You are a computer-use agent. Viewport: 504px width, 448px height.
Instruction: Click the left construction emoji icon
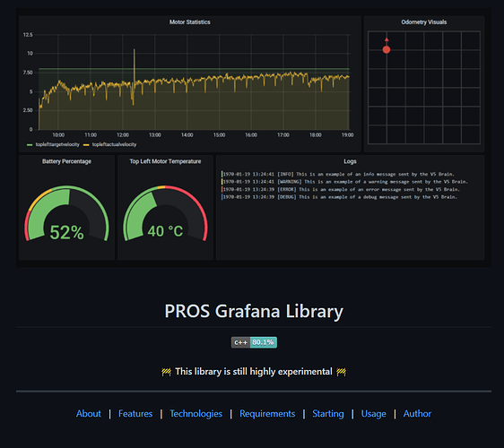tap(166, 372)
